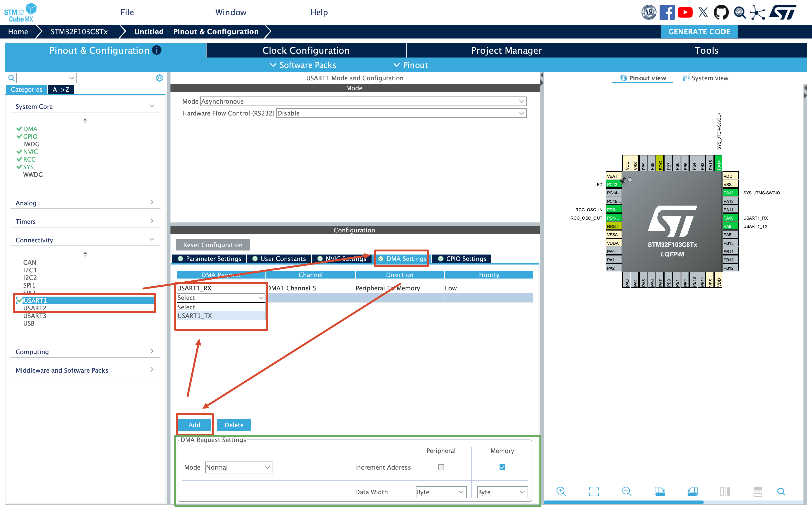The height and width of the screenshot is (510, 812).
Task: Click the GENERATE CODE button
Action: click(699, 31)
